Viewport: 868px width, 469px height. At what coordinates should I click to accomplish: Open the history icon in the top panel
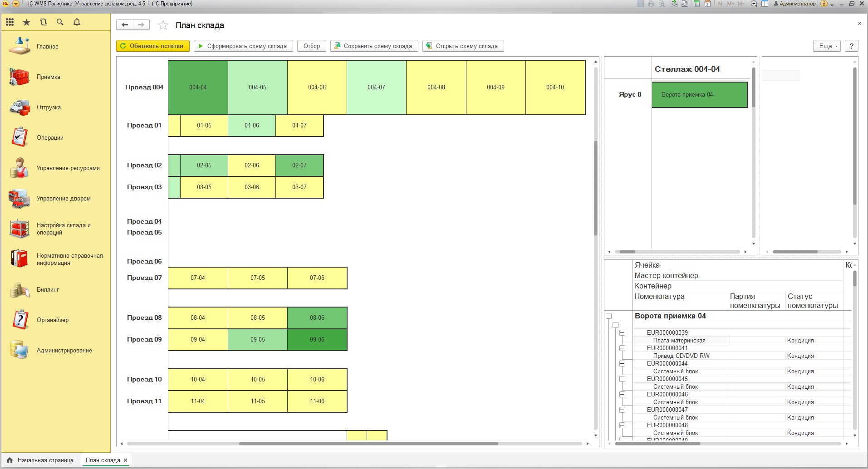44,22
